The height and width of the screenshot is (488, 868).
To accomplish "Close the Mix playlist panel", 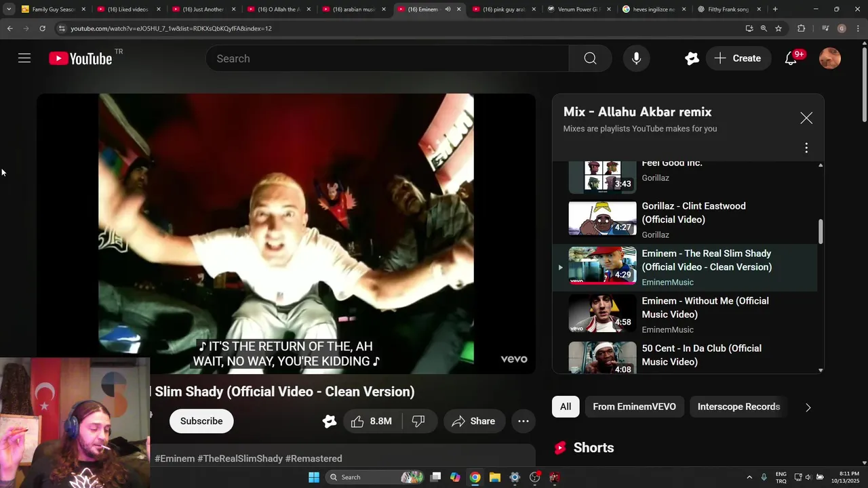I will (806, 118).
